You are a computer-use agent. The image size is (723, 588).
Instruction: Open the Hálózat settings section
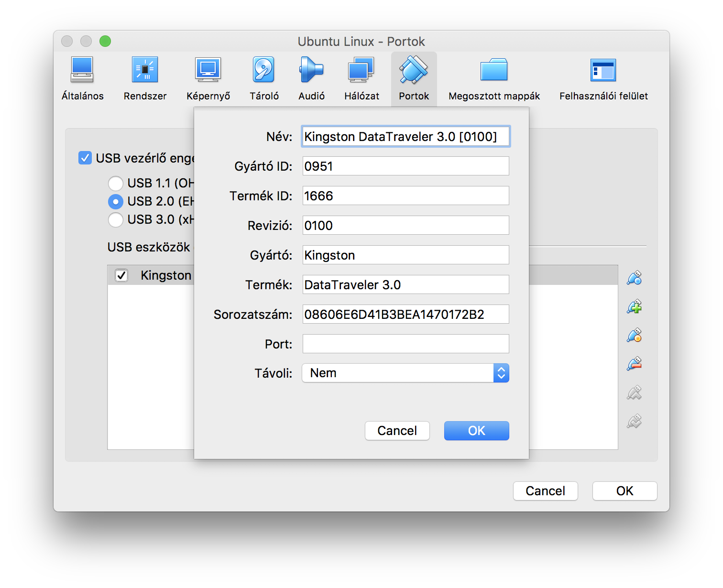click(361, 79)
